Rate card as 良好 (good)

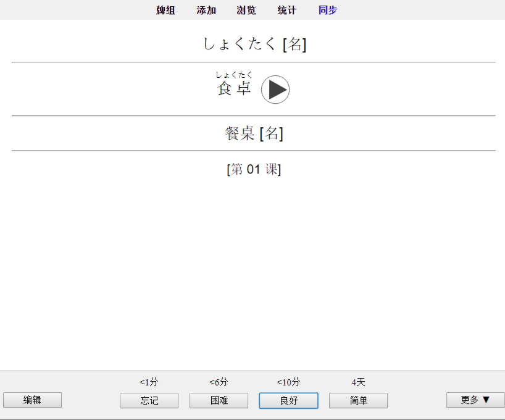[x=288, y=400]
